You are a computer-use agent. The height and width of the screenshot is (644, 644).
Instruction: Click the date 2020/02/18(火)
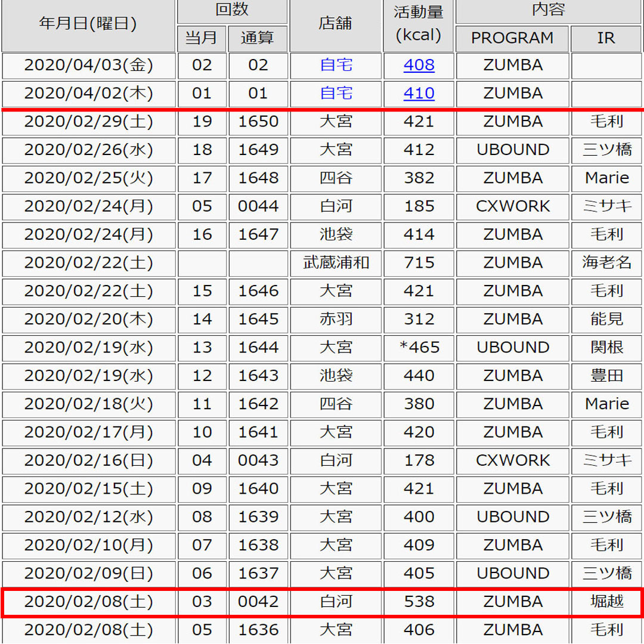tap(88, 404)
